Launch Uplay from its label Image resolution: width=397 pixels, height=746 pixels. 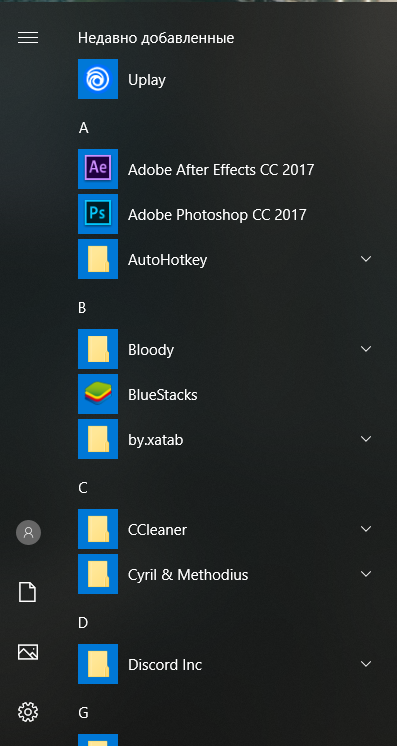(x=147, y=80)
